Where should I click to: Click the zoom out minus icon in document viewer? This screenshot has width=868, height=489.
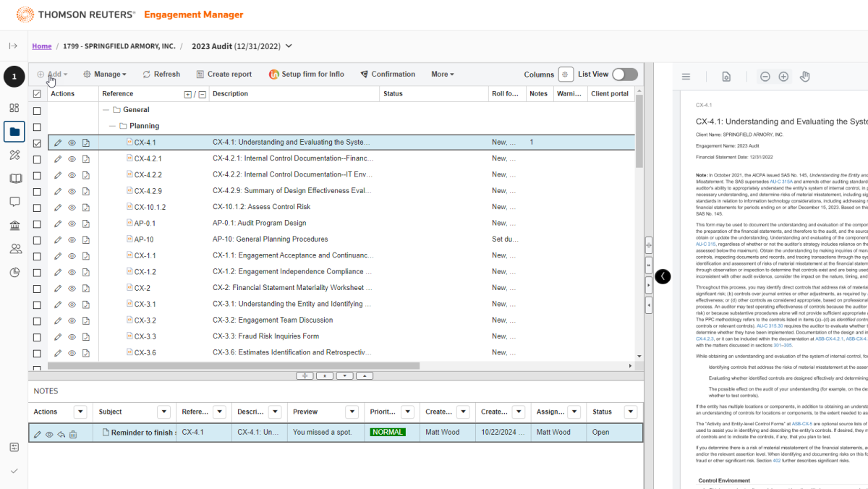765,77
